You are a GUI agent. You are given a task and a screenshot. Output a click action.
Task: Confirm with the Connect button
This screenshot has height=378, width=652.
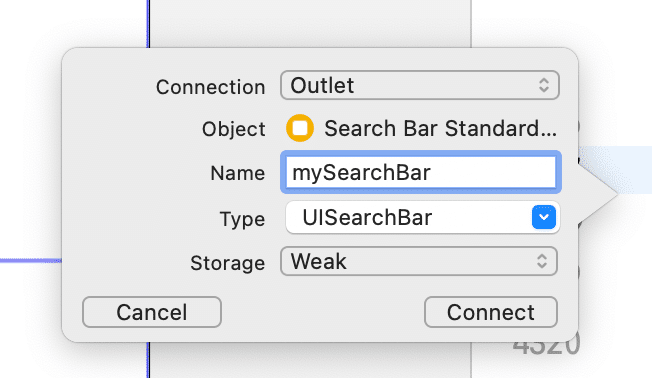point(491,312)
